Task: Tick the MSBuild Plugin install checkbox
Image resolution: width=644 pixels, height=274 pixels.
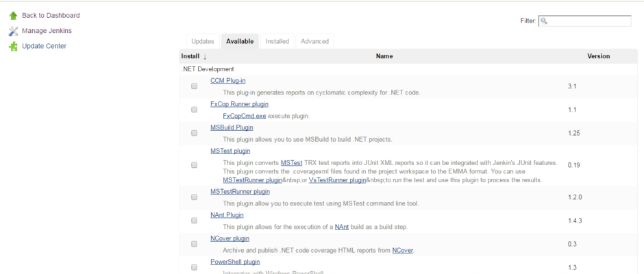Action: pyautogui.click(x=194, y=133)
